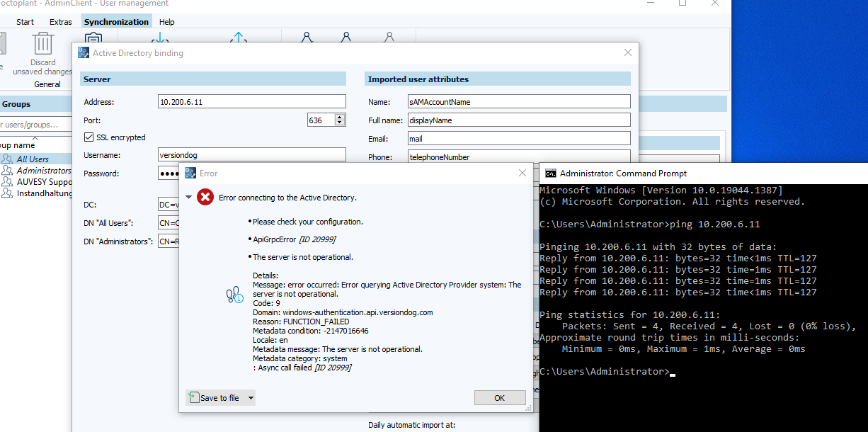Click the error icon in the Error dialog
The image size is (868, 432).
click(x=205, y=198)
